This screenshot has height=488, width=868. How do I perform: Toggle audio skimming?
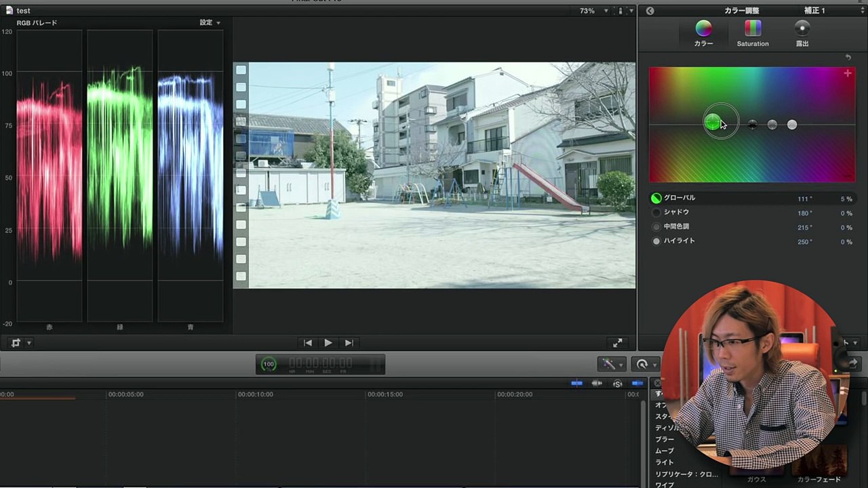[x=597, y=384]
